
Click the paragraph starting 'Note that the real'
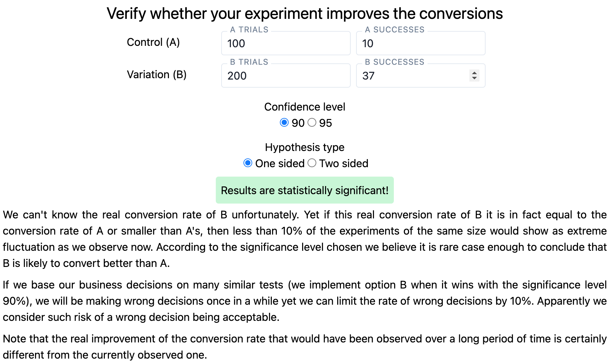click(304, 347)
